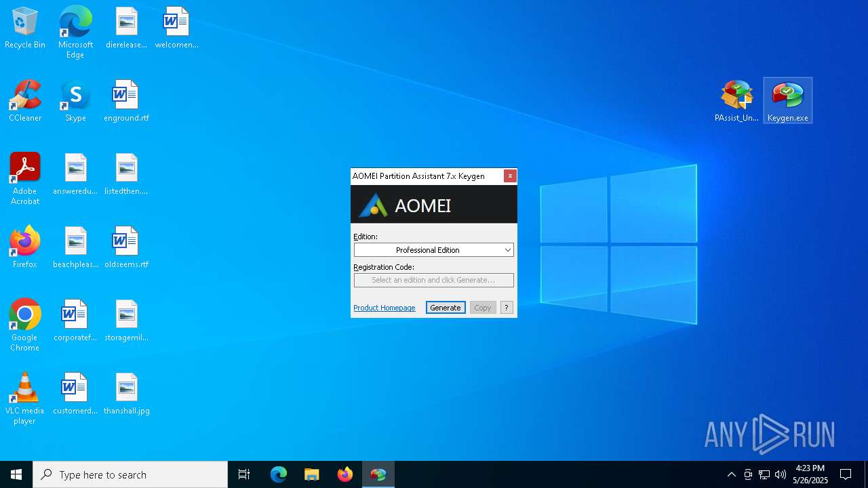Click the question mark help button
868x488 pixels.
click(x=507, y=308)
